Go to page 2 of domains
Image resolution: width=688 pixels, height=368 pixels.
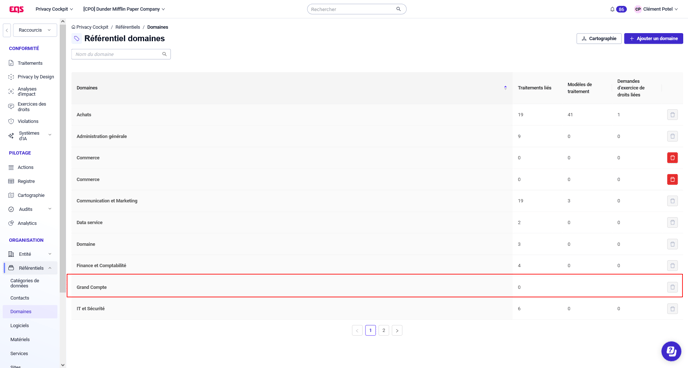point(383,331)
